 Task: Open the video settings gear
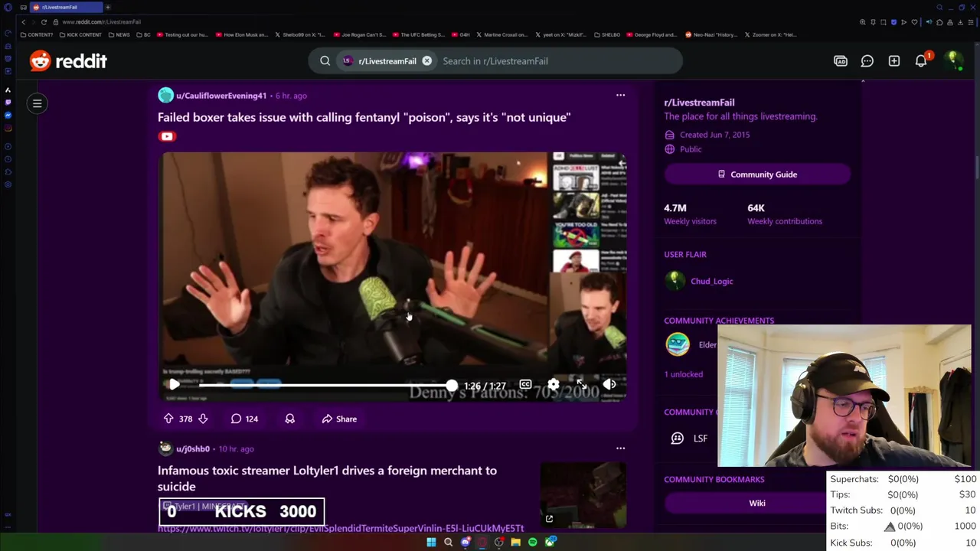click(x=553, y=384)
